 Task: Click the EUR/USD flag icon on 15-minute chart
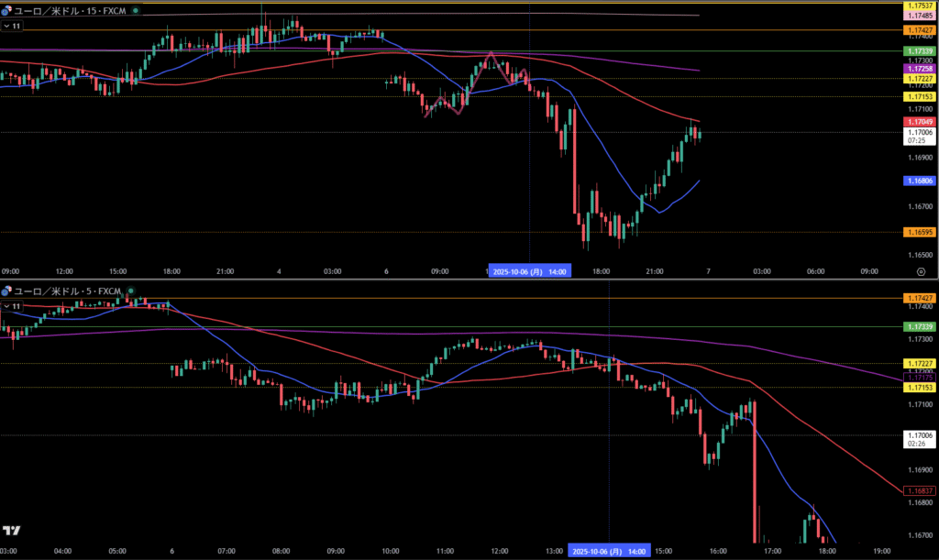click(6, 9)
